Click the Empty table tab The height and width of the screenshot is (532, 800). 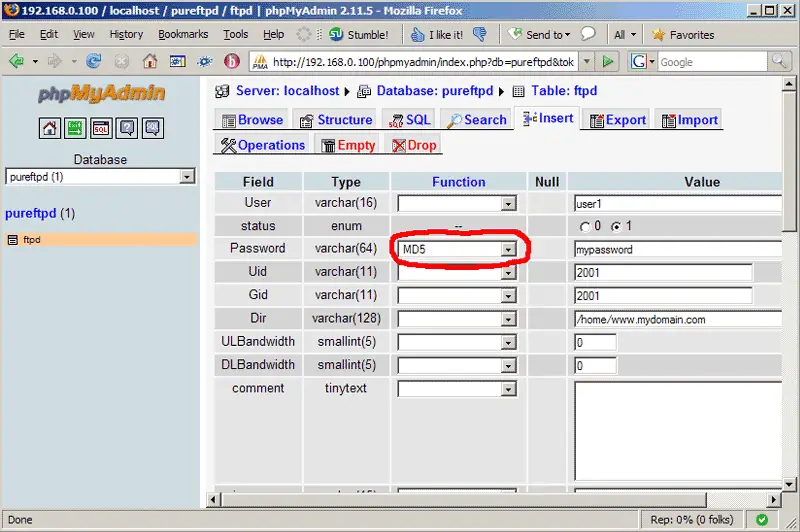(348, 145)
